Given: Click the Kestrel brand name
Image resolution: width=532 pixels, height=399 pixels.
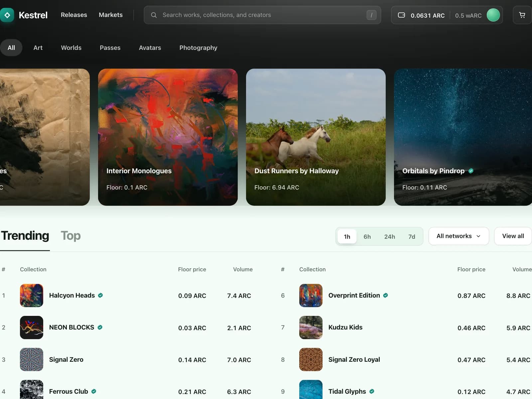Looking at the screenshot, I should click(33, 15).
